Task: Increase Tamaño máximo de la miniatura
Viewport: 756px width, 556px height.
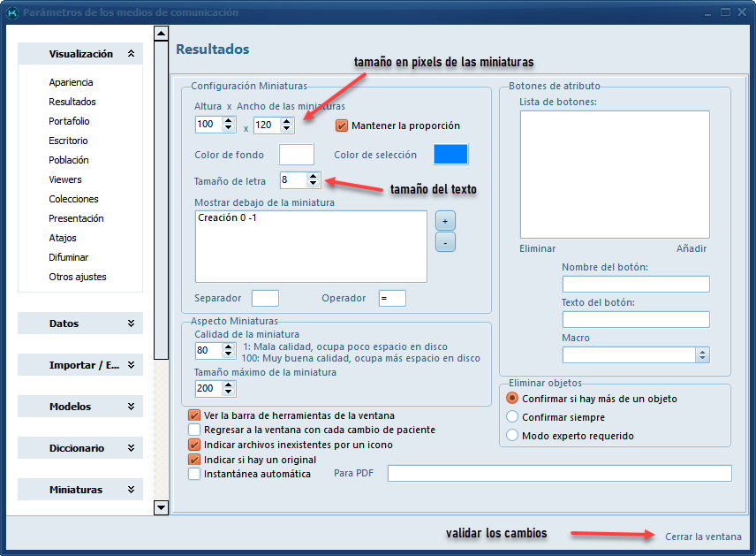Action: [x=228, y=385]
